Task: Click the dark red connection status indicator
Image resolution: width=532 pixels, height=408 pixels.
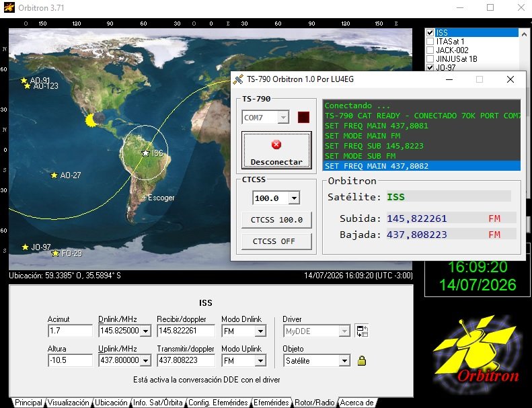Action: click(x=303, y=118)
